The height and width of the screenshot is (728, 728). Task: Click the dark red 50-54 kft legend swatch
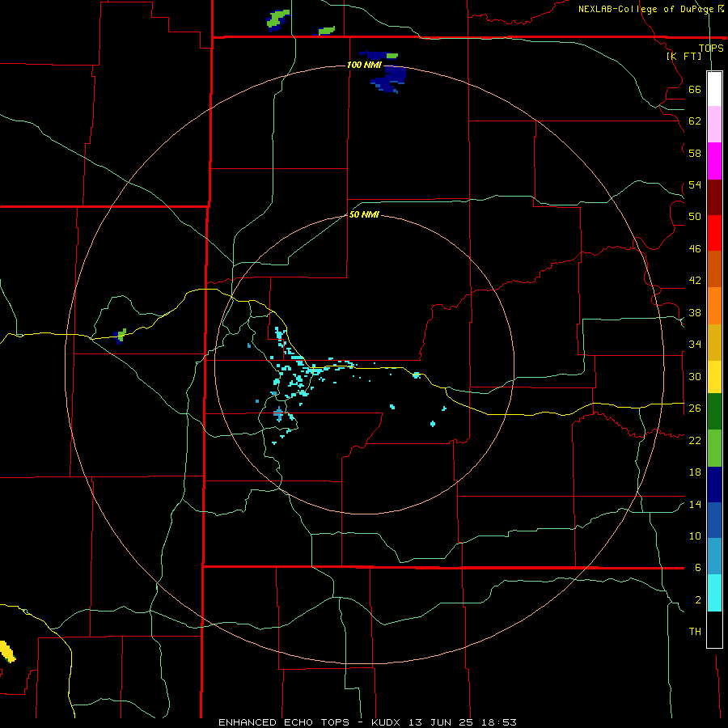coord(714,197)
